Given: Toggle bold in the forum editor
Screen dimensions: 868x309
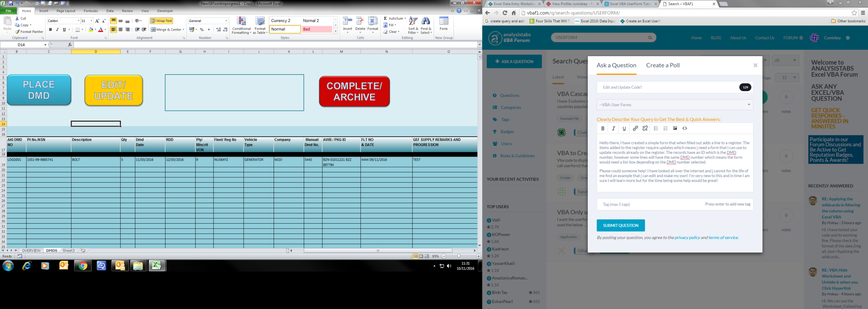Looking at the screenshot, I should [603, 128].
